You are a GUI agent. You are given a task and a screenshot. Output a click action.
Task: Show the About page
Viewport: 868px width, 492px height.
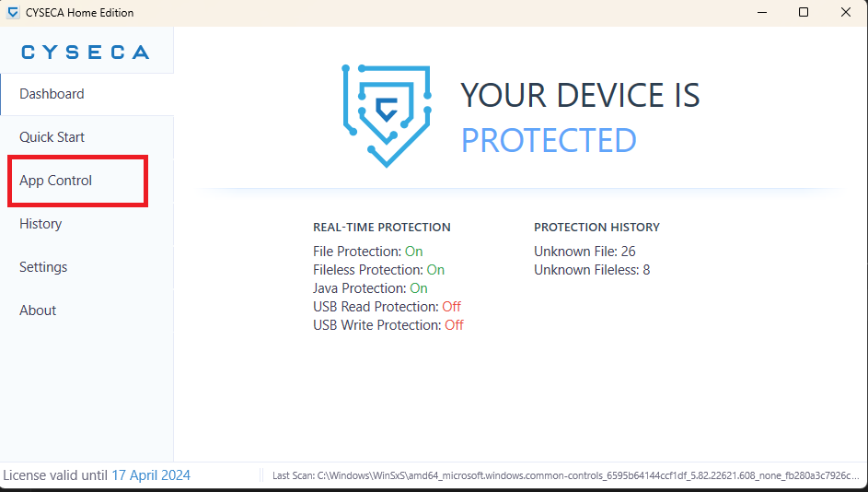38,310
